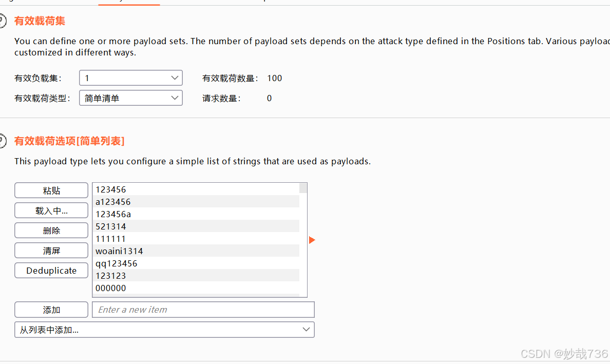
Task: Open help icon beside 有效载荷选项 heading
Action: (3, 141)
